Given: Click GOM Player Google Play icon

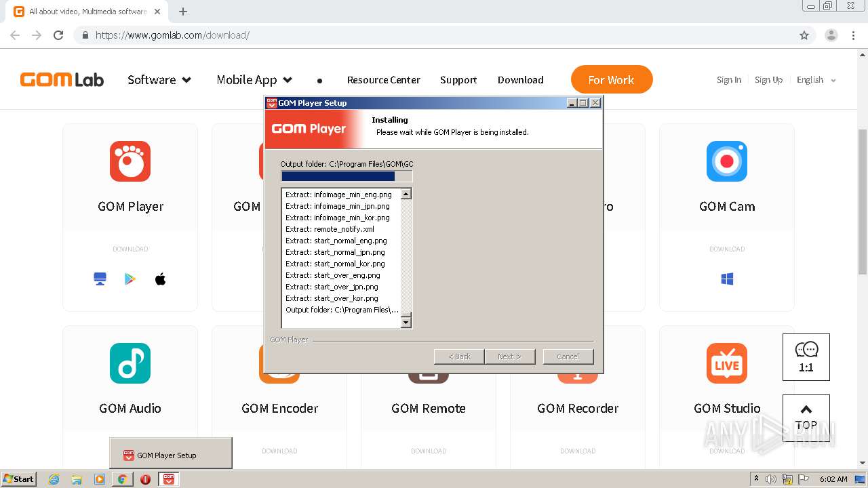Looking at the screenshot, I should (130, 279).
